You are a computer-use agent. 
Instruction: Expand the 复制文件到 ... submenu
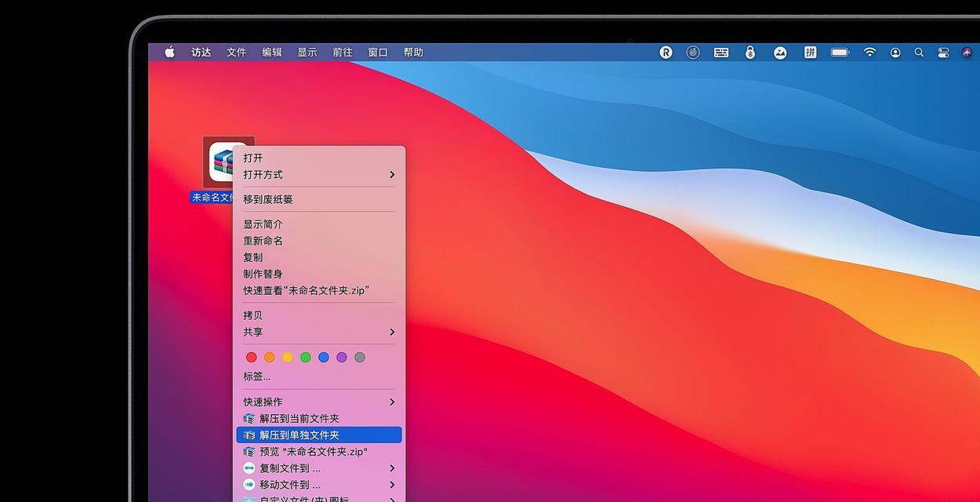319,468
